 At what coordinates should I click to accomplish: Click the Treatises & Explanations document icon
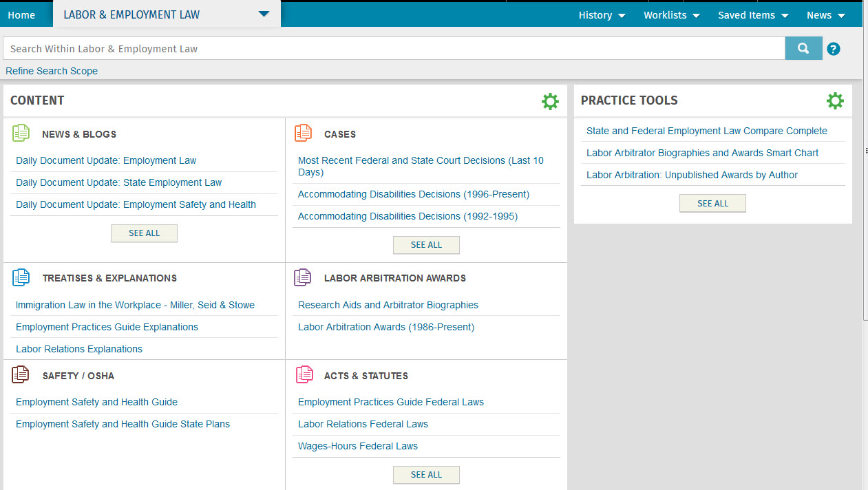pos(21,278)
